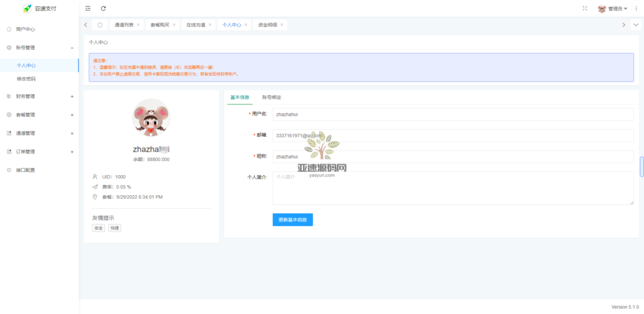Image resolution: width=644 pixels, height=314 pixels.
Task: Click the 订单管理 icon
Action: click(9, 152)
